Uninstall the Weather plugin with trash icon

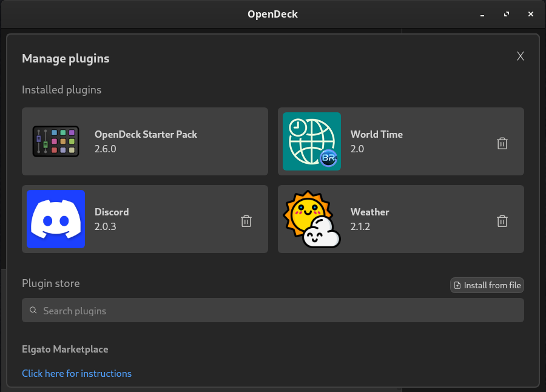point(502,221)
